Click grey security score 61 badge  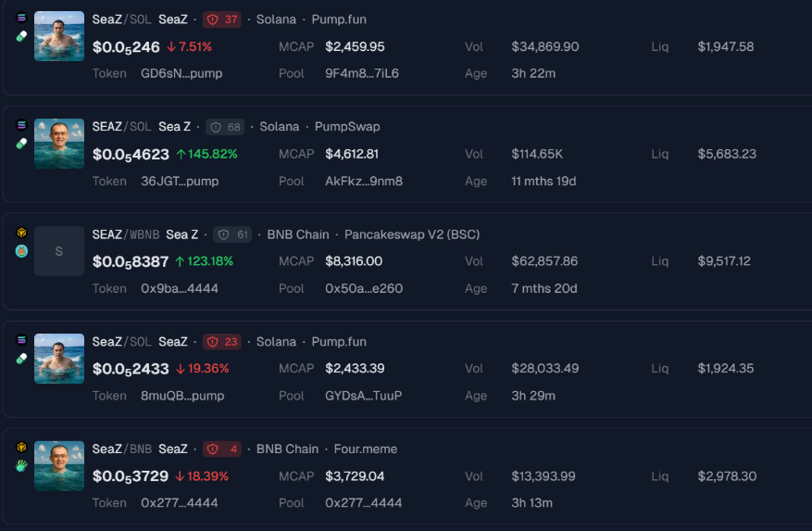pyautogui.click(x=232, y=234)
